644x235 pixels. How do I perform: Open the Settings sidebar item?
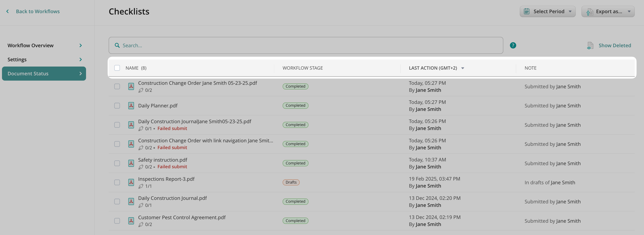point(44,60)
